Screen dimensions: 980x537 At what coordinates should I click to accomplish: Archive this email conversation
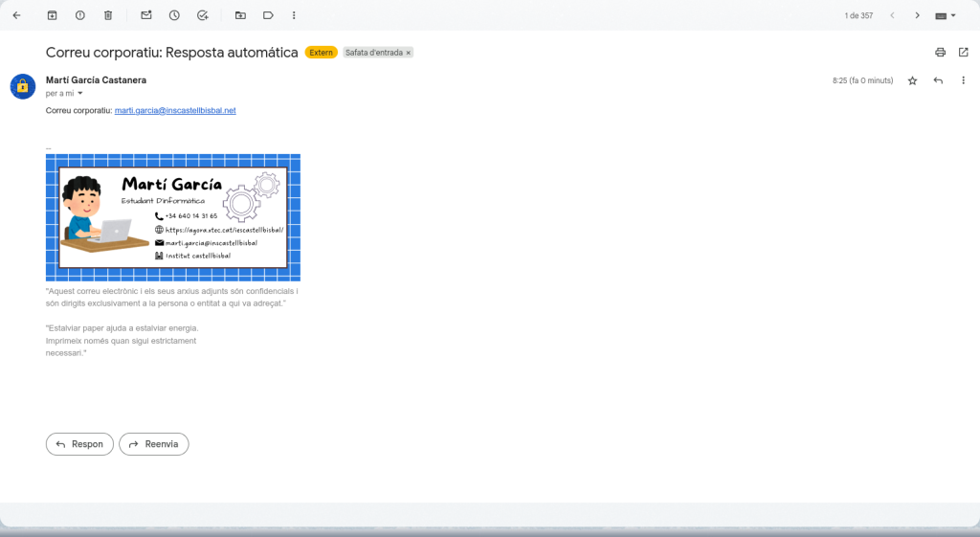(x=52, y=15)
